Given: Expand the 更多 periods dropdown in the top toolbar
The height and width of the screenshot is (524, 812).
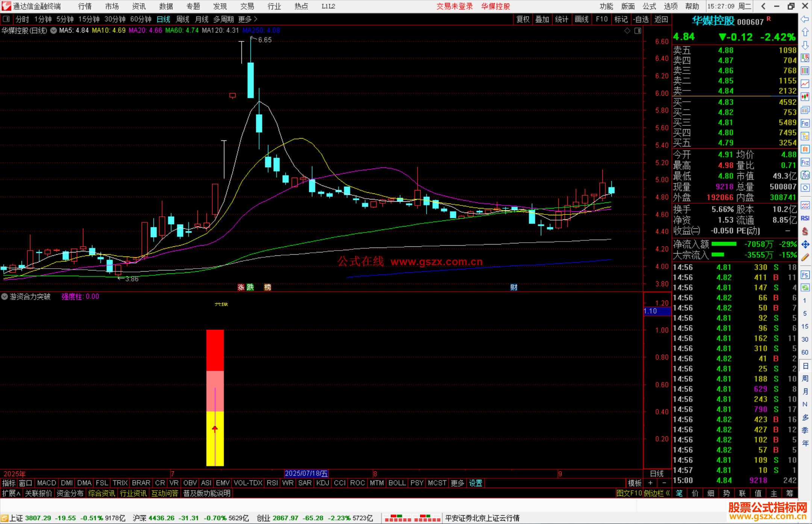Looking at the screenshot, I should [x=248, y=19].
